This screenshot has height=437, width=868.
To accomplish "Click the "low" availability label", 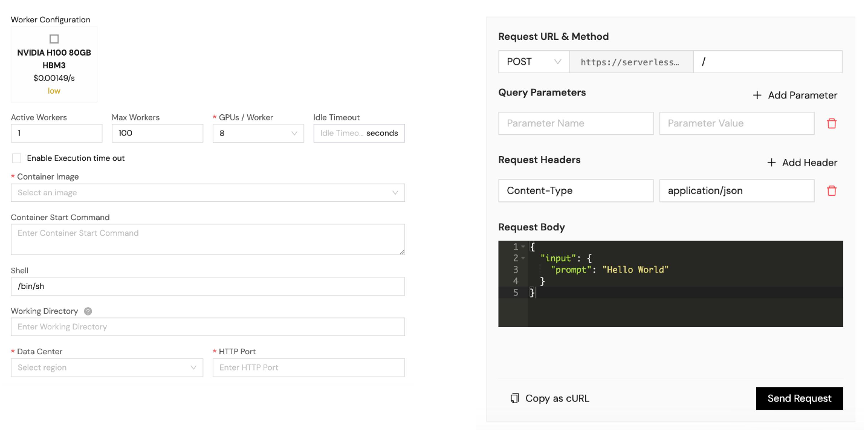I will 54,91.
